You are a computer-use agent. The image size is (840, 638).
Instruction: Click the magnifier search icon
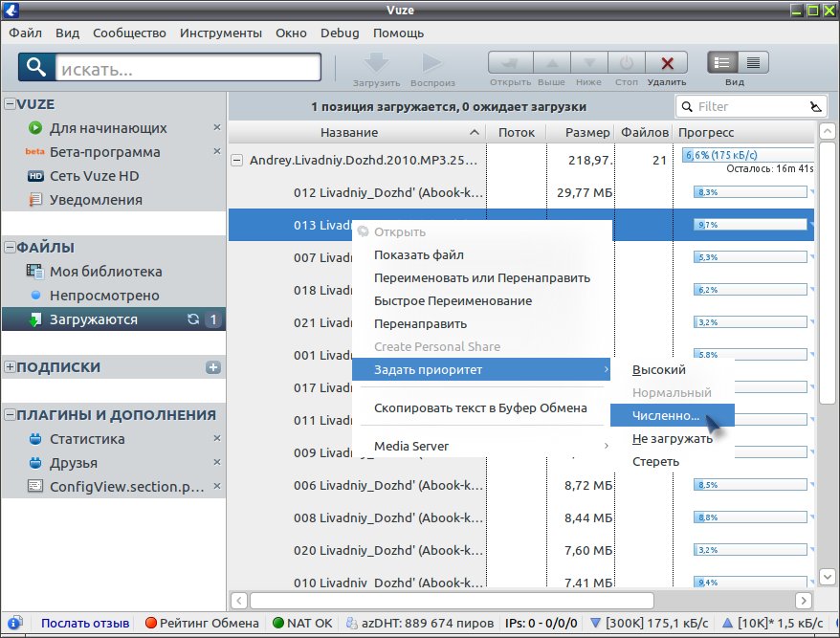pyautogui.click(x=36, y=67)
